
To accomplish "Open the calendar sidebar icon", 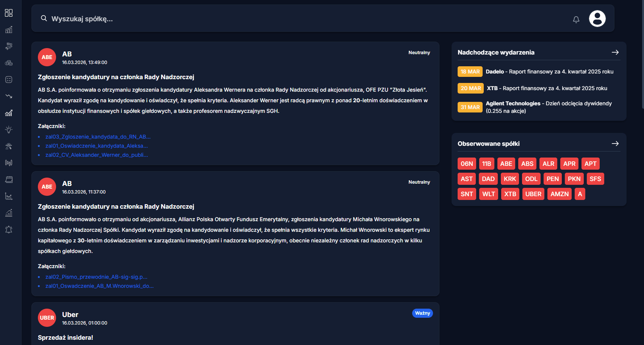I will pyautogui.click(x=9, y=180).
